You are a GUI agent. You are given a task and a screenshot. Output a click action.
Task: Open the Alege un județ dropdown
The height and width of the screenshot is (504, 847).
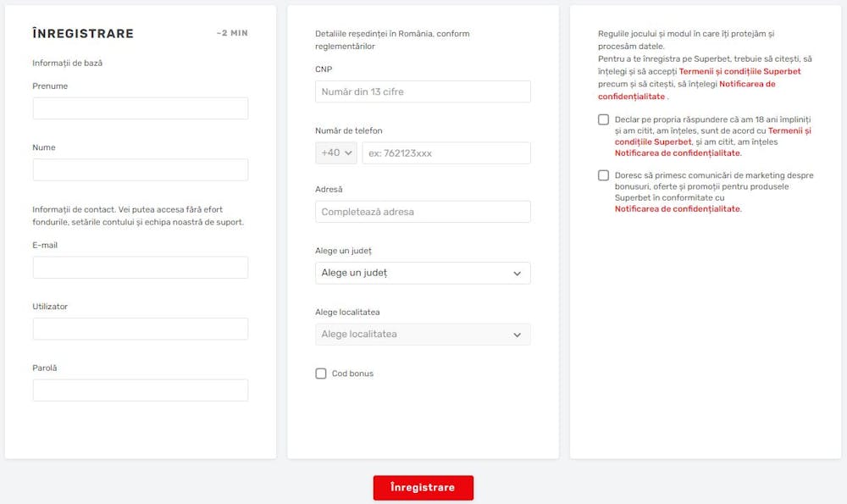point(423,273)
